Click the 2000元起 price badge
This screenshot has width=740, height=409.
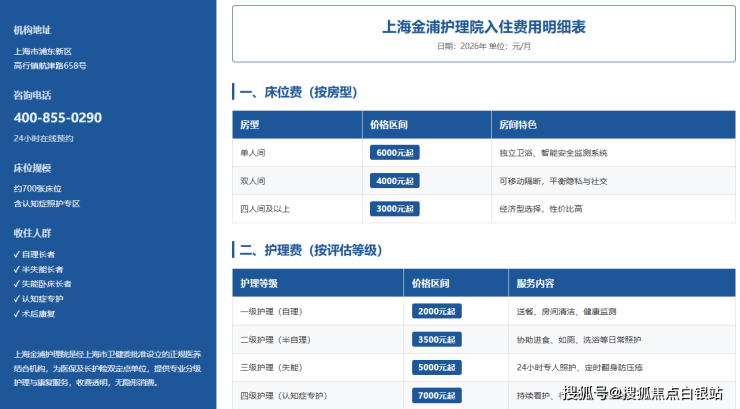click(437, 311)
